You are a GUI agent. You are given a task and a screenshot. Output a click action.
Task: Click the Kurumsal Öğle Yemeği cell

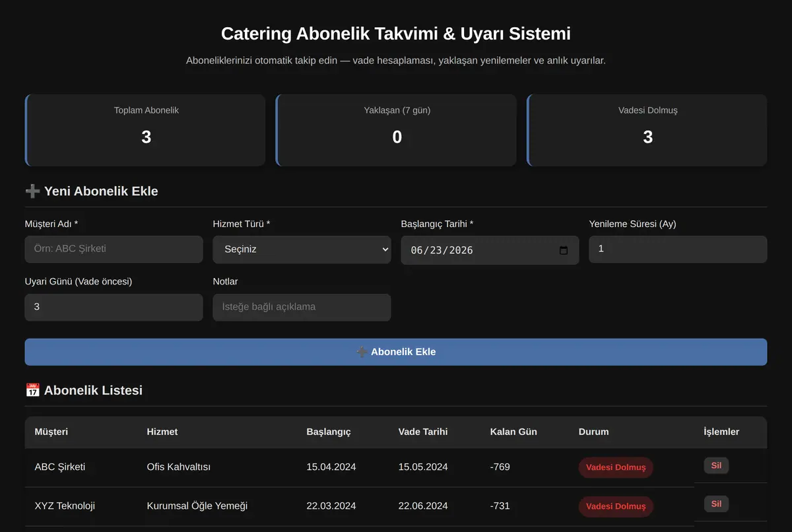click(197, 506)
